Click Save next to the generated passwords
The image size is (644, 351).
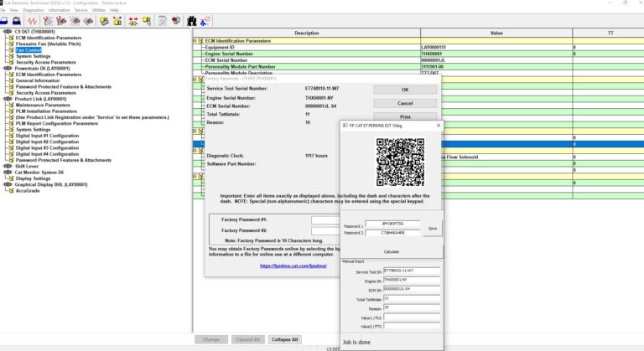pos(432,228)
